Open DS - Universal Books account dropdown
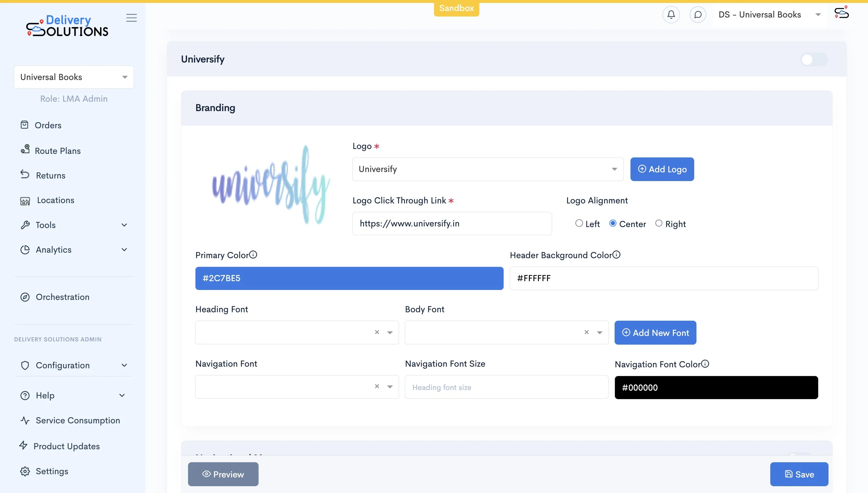This screenshot has height=493, width=868. (x=770, y=15)
